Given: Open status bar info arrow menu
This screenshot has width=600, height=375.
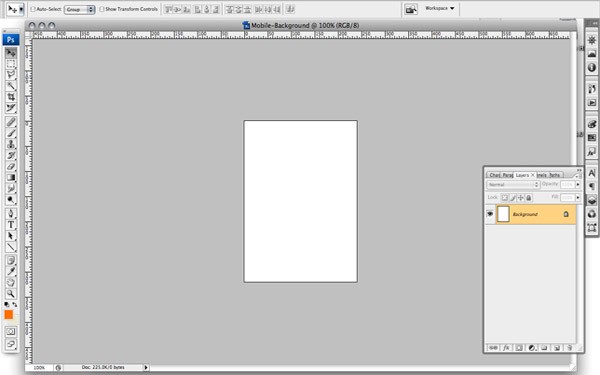Looking at the screenshot, I should [x=146, y=367].
